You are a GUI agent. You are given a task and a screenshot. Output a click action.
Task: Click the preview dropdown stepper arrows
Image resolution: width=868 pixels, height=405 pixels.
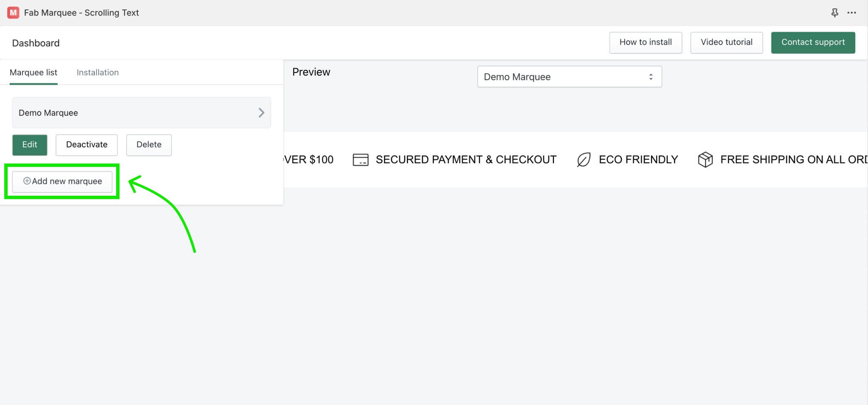[x=651, y=76]
